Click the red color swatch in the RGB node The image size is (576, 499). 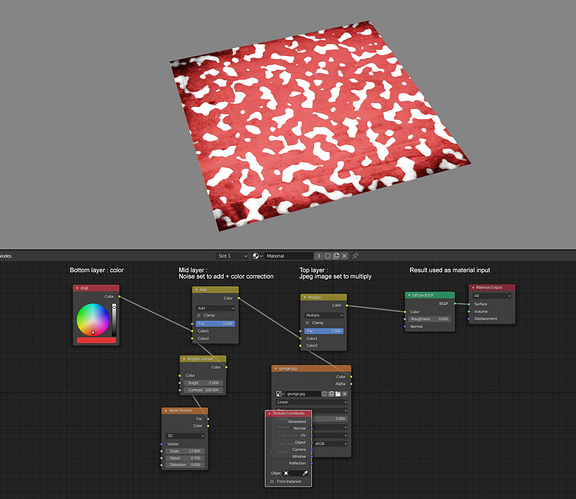(x=97, y=340)
